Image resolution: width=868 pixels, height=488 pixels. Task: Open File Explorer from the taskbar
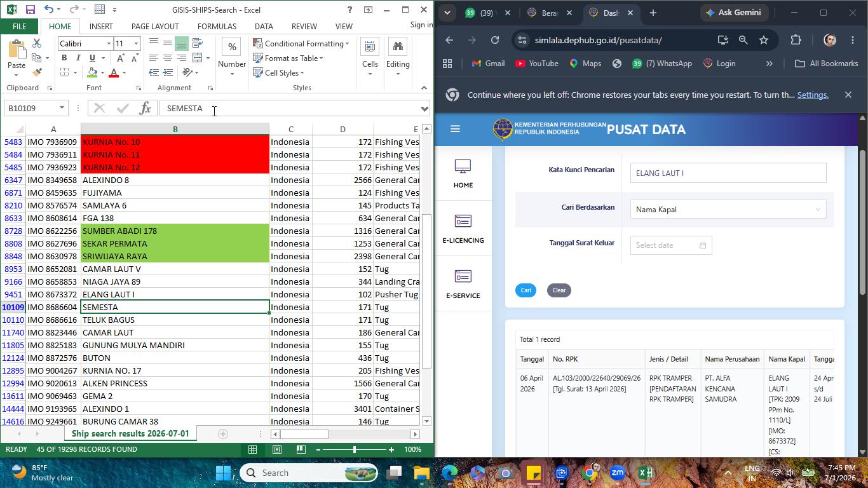[422, 473]
